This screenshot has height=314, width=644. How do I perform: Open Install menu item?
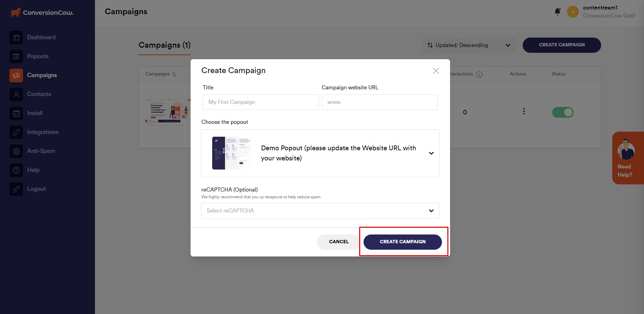(35, 113)
